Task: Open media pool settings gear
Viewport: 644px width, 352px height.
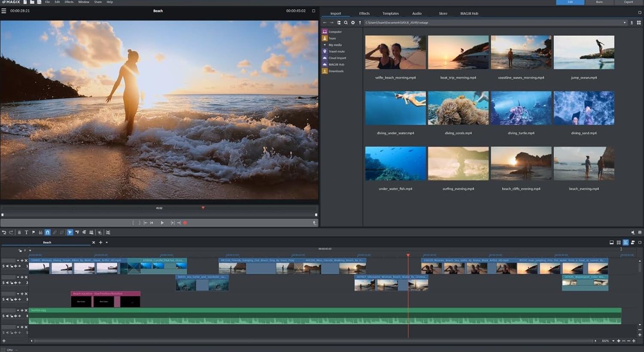Action: tap(353, 22)
